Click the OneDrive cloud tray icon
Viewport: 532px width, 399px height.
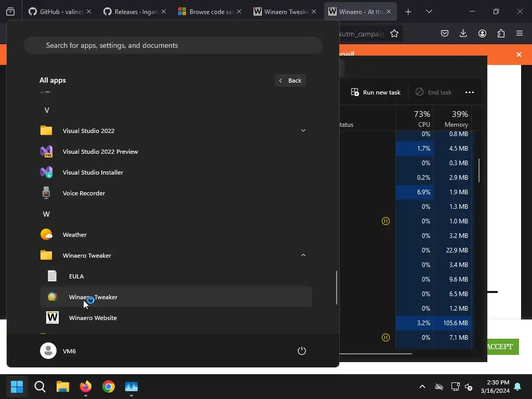tap(439, 387)
